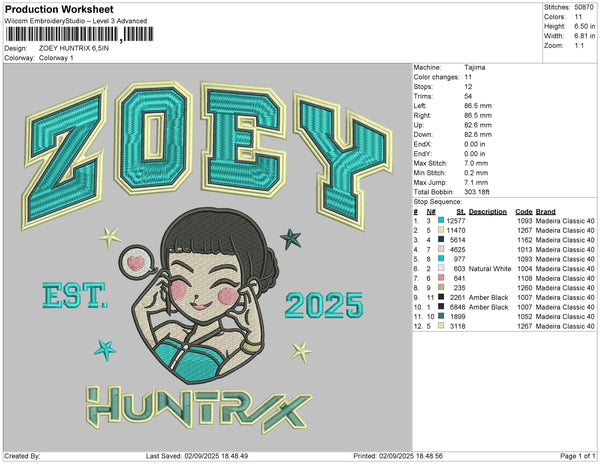Choose the Amber Black swatch beside 2261
Viewport: 600px width, 464px height.
pos(441,297)
